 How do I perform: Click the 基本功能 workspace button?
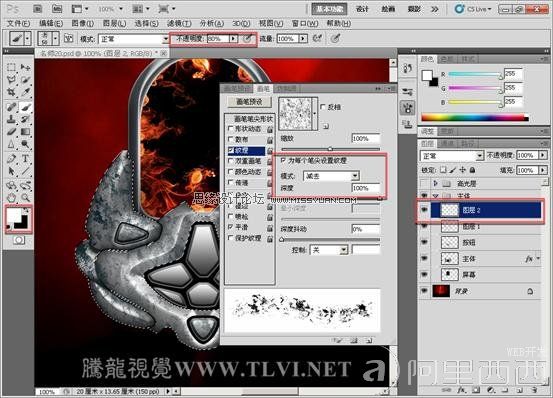[x=329, y=9]
